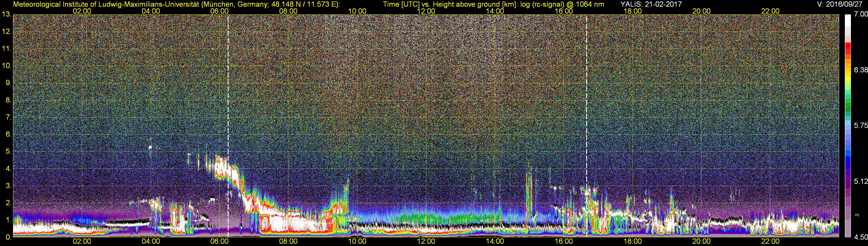Viewport: 868px width, 246px height.
Task: Click the dashed white vertical line after 16:00
Action: coord(587,126)
